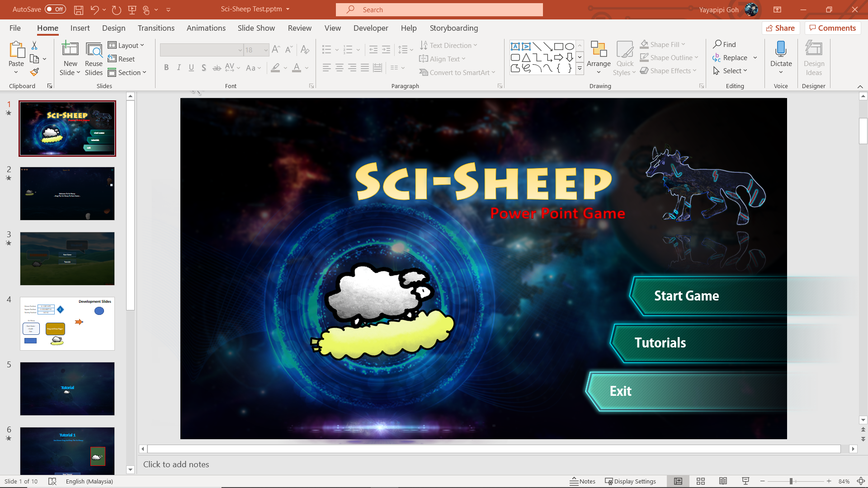
Task: Toggle Text Shadow
Action: click(204, 68)
